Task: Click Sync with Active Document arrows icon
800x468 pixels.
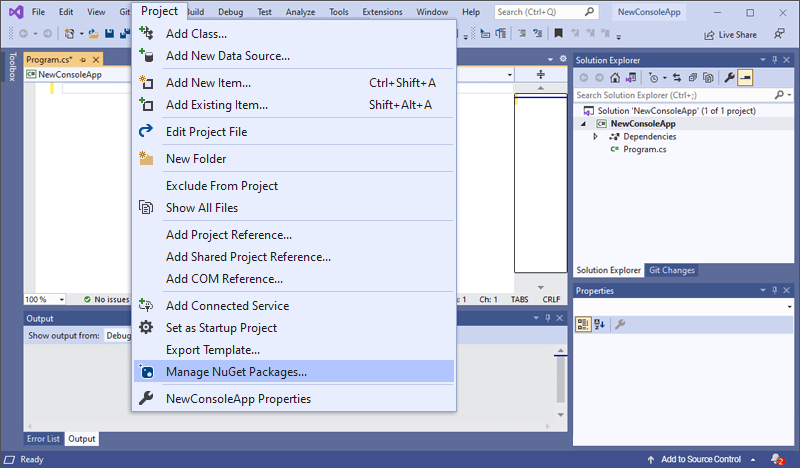Action: pyautogui.click(x=677, y=78)
